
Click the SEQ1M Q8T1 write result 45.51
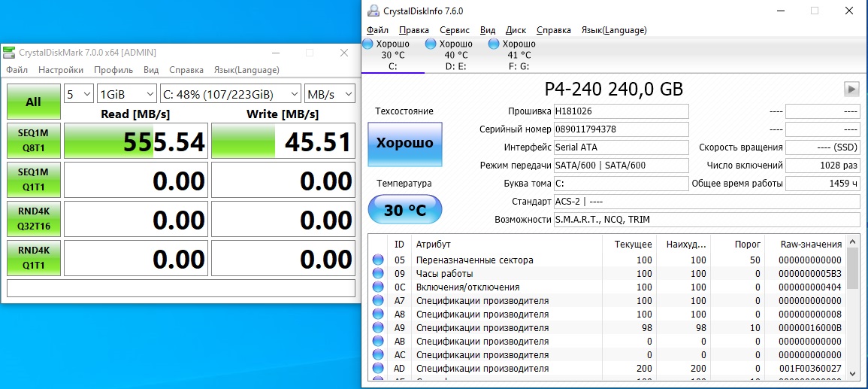point(283,141)
